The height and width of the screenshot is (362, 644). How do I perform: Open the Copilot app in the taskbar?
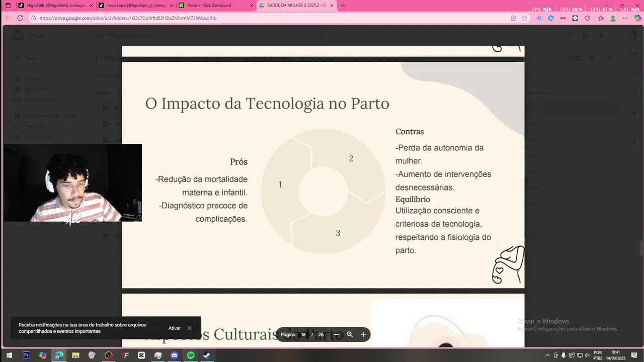[x=43, y=355]
